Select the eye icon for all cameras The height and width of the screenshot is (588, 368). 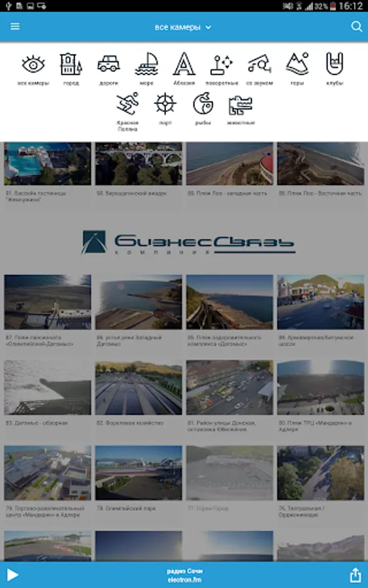tap(33, 64)
